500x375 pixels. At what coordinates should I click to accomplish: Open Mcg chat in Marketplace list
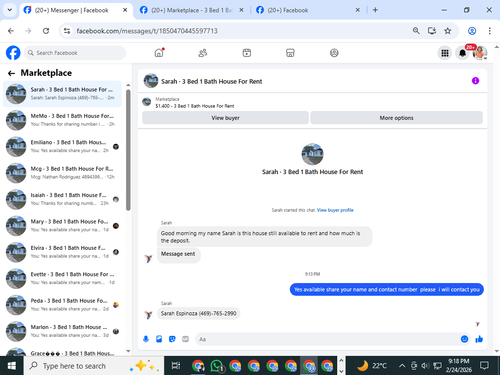[x=62, y=173]
